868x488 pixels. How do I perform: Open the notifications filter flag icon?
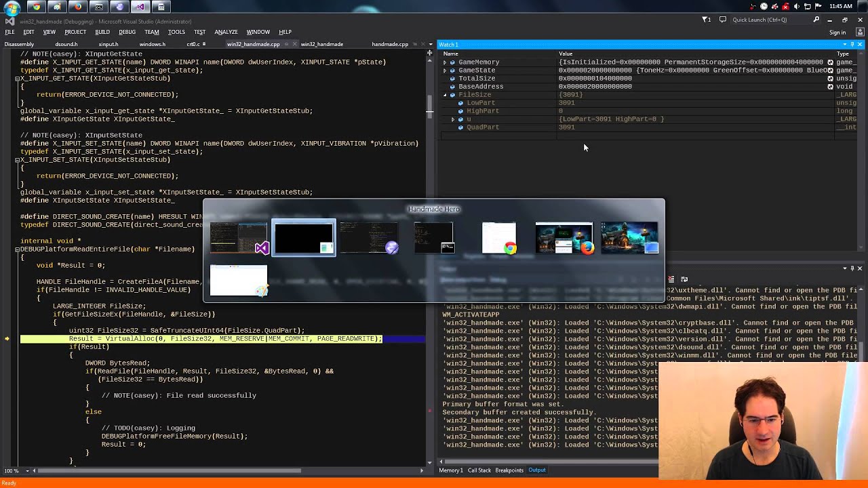coord(706,20)
